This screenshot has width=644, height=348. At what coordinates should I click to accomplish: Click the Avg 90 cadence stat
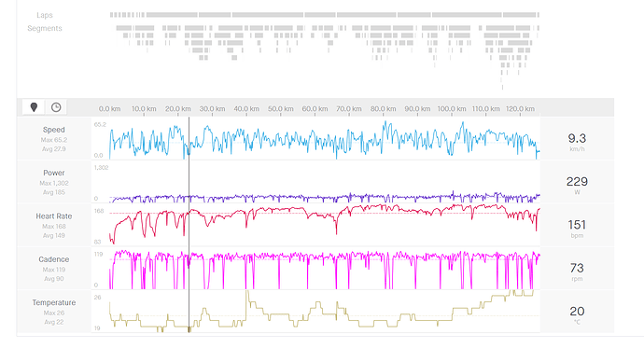[x=54, y=279]
